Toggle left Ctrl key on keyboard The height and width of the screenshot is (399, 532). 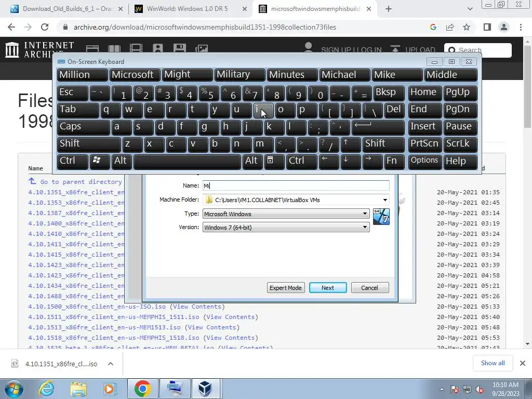pyautogui.click(x=72, y=162)
